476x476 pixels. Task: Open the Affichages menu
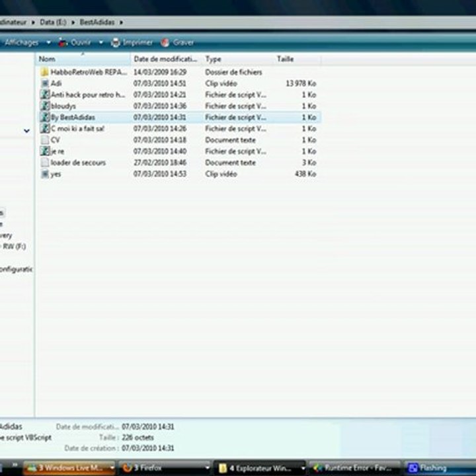(x=22, y=42)
